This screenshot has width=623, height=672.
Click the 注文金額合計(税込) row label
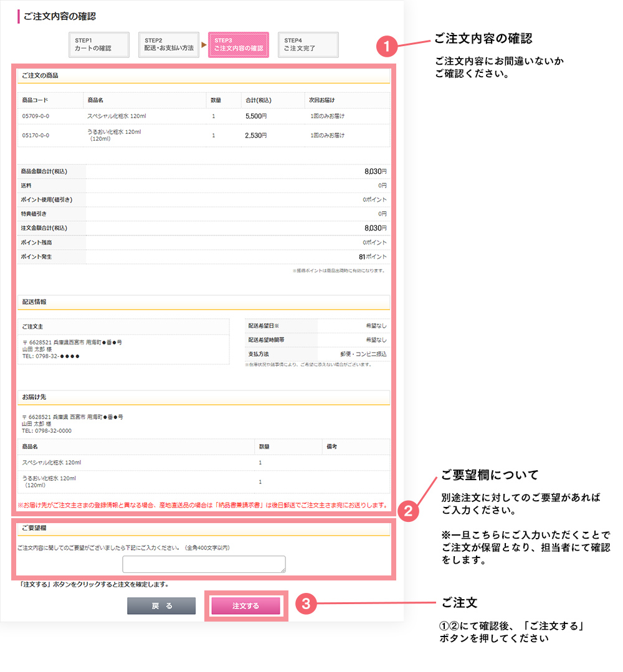44,228
